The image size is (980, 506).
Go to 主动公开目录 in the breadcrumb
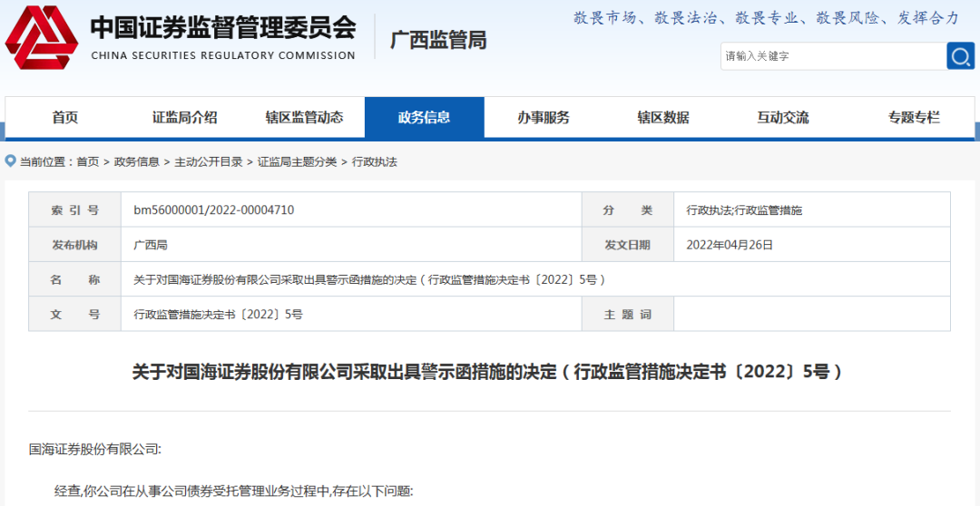(208, 162)
